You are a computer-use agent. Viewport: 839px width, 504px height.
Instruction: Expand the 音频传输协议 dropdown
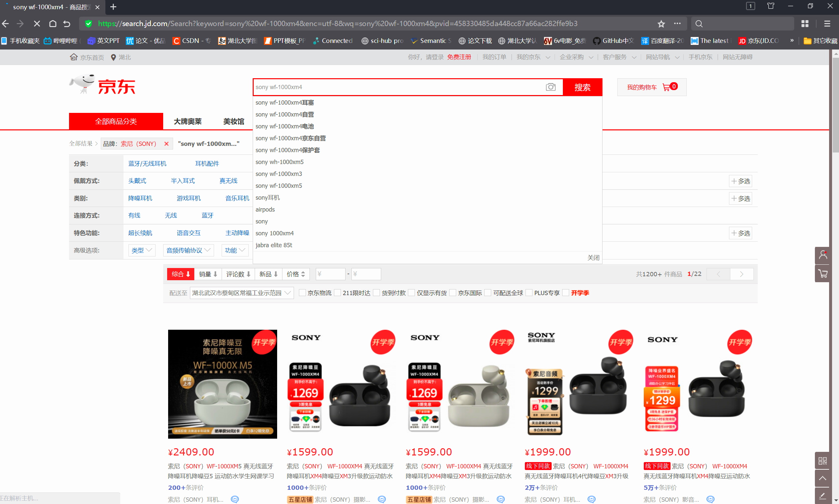[188, 250]
